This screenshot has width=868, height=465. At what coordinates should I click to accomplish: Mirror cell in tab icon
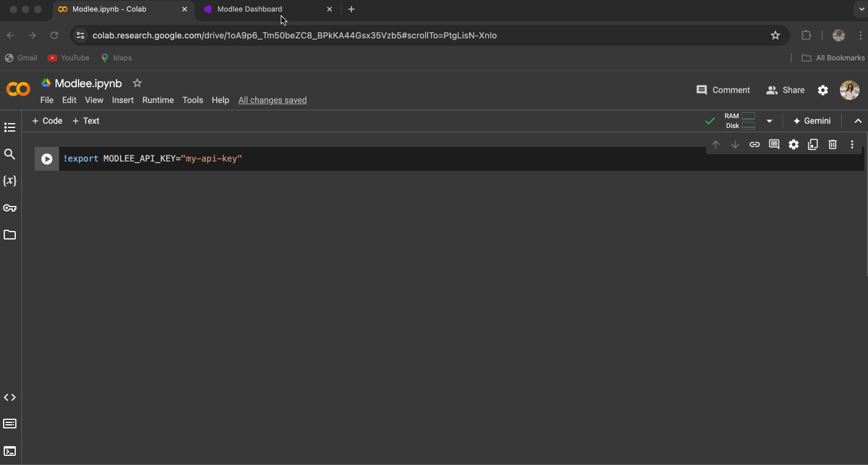click(x=813, y=144)
